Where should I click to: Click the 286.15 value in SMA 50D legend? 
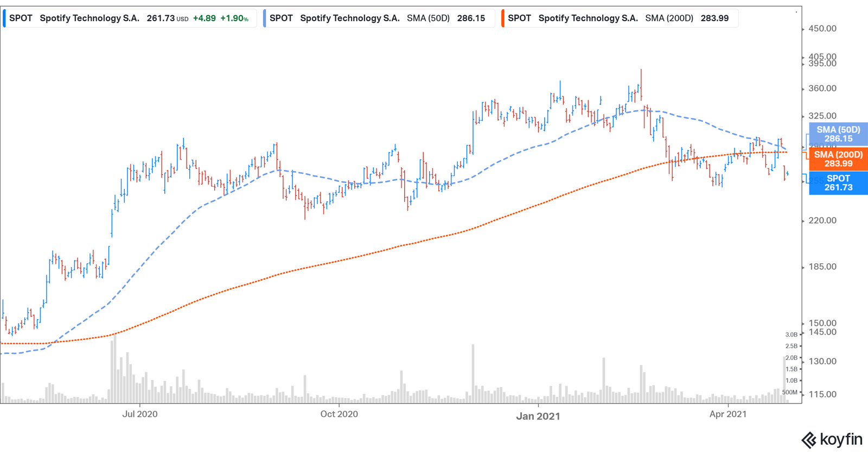[471, 18]
